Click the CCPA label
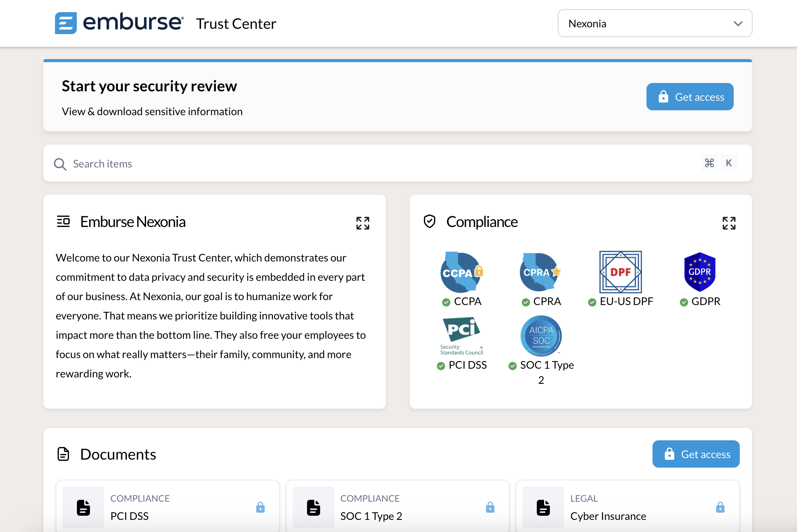797x532 pixels. tap(468, 302)
